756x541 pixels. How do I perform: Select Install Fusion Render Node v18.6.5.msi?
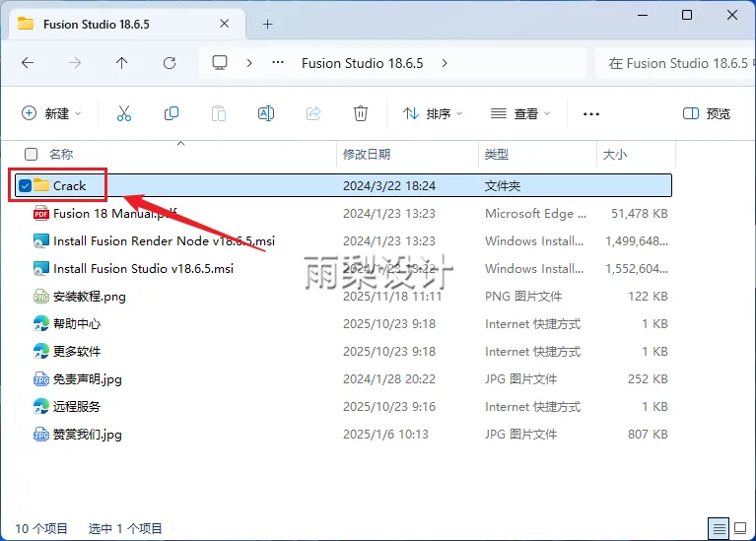164,240
